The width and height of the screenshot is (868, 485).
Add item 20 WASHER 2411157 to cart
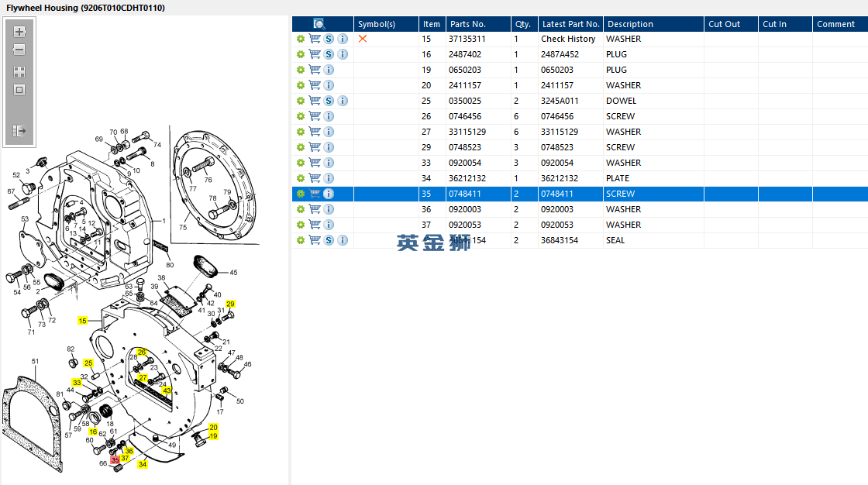pos(315,85)
